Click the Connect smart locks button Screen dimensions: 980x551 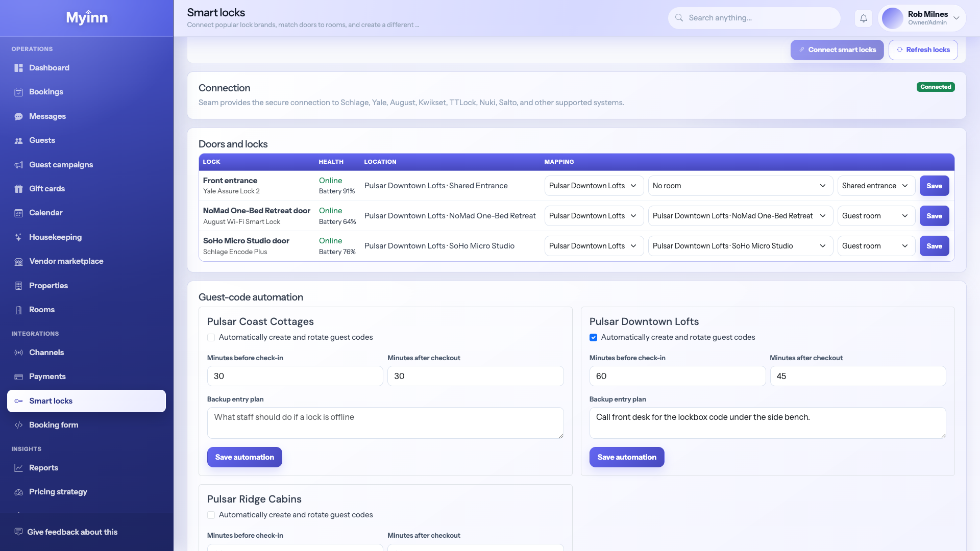(837, 50)
